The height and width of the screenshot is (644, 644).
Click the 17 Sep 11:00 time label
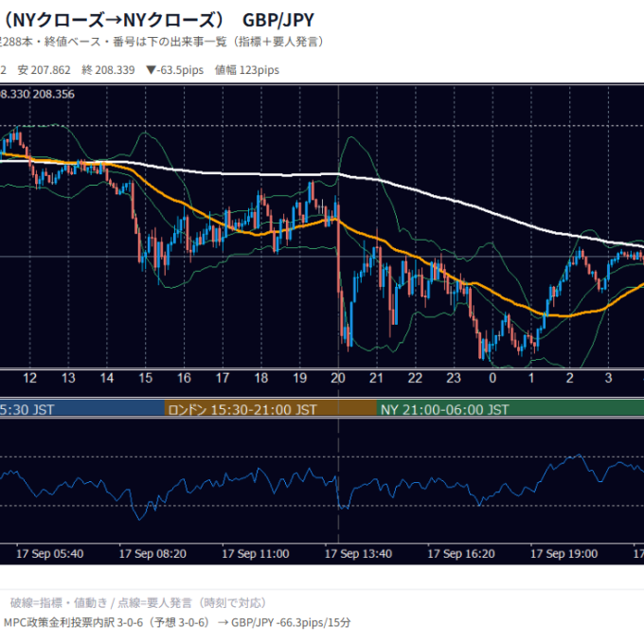tap(256, 554)
